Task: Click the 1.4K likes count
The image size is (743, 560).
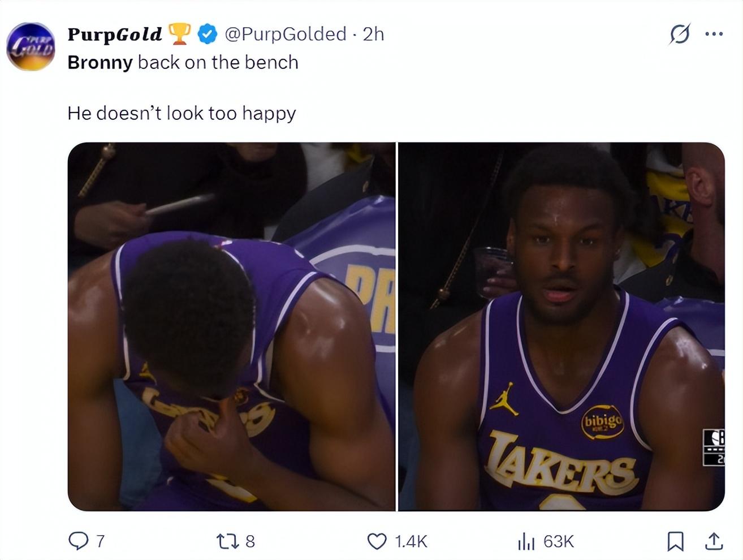Action: point(411,542)
